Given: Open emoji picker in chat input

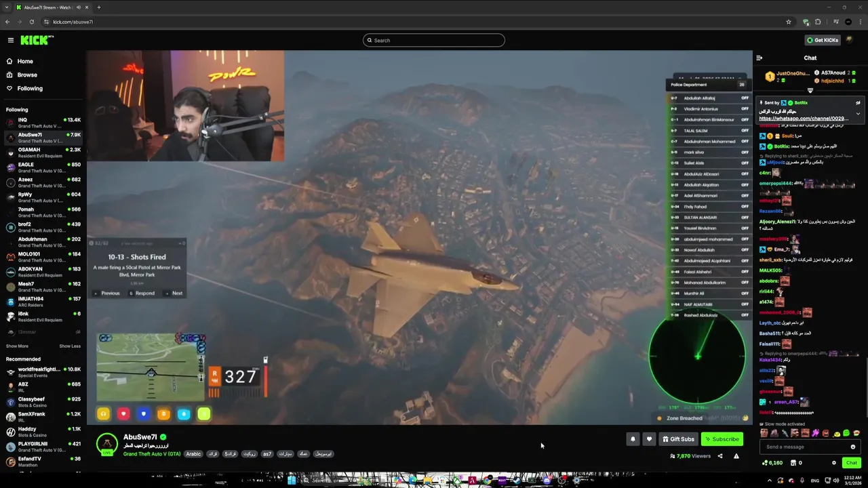Looking at the screenshot, I should pos(853,447).
